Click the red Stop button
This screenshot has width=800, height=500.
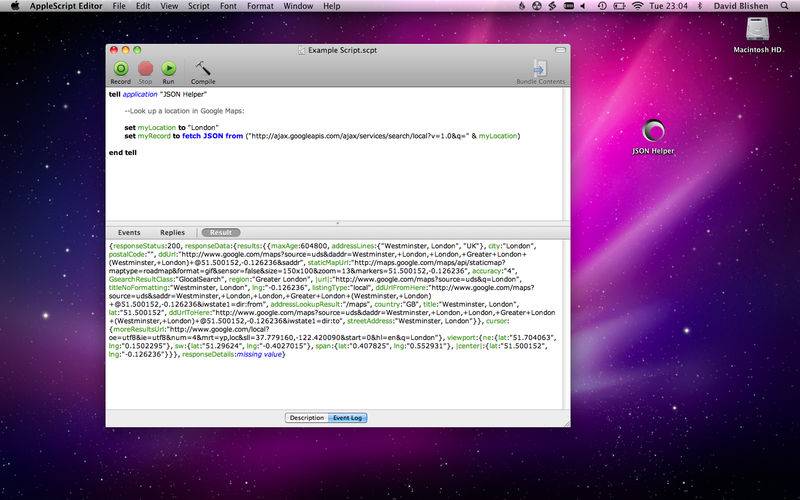[x=145, y=72]
